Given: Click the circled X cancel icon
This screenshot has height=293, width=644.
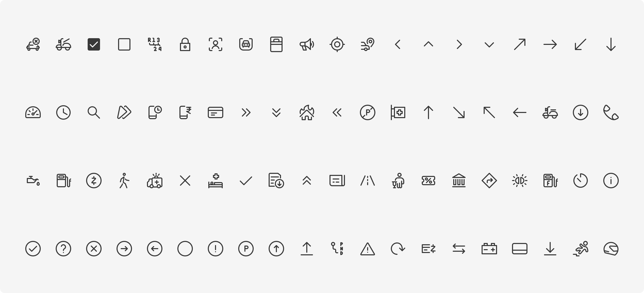Looking at the screenshot, I should [x=94, y=249].
